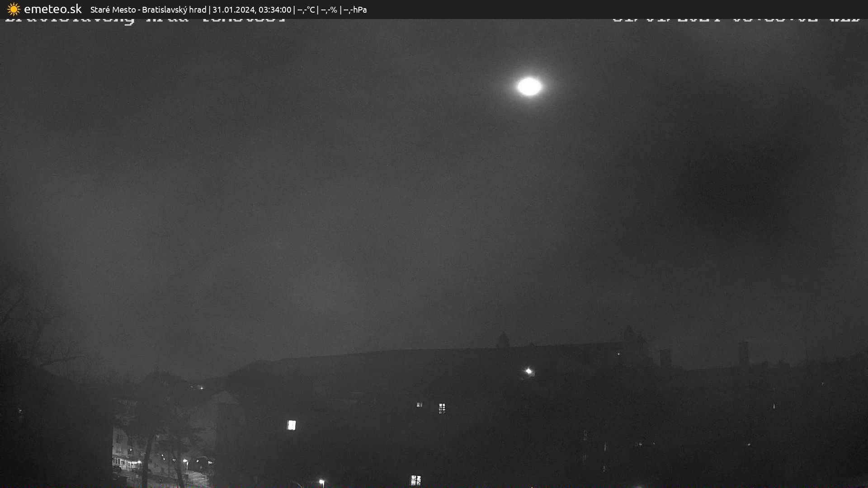The image size is (868, 488).
Task: Click the humidity percent reading
Action: tap(329, 10)
